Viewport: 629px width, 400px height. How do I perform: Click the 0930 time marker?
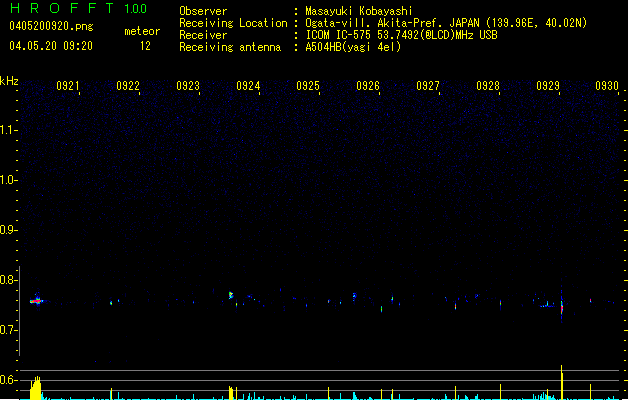point(607,86)
